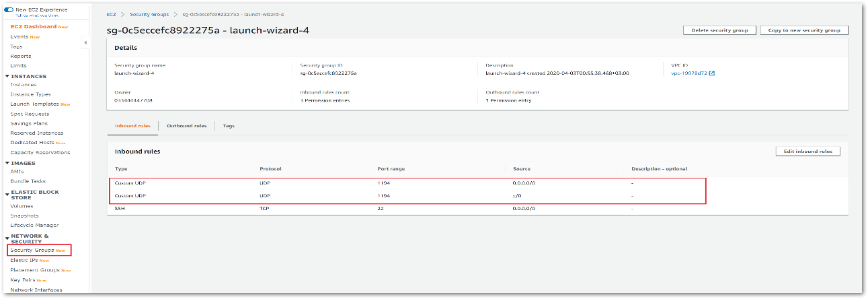The width and height of the screenshot is (868, 299).
Task: Click the Source column header
Action: pyautogui.click(x=521, y=168)
